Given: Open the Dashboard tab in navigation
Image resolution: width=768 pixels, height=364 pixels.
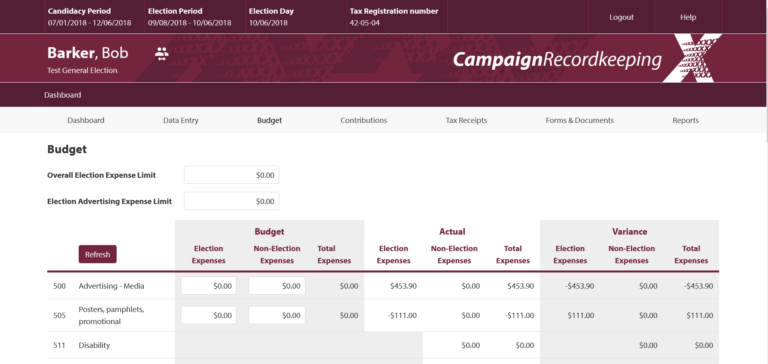Looking at the screenshot, I should point(86,120).
